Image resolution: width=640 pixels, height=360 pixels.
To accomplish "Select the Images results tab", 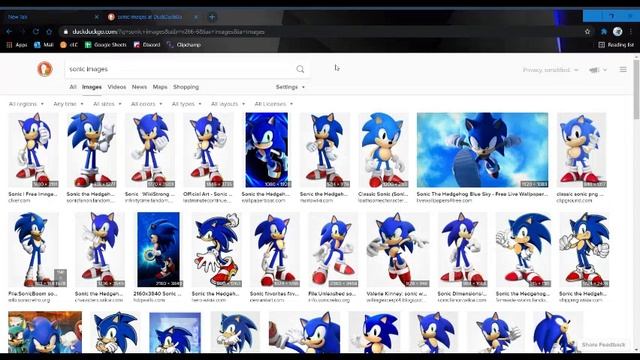I will [x=92, y=87].
